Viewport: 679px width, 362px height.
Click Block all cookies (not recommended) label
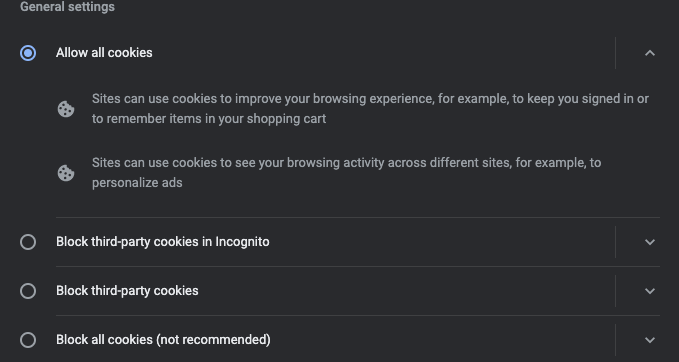(163, 339)
